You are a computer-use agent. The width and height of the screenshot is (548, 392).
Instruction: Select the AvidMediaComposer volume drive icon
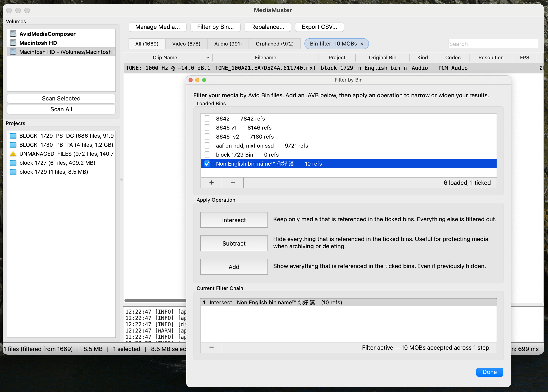pyautogui.click(x=13, y=34)
